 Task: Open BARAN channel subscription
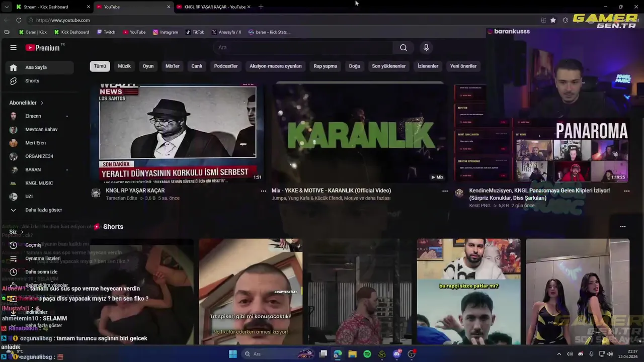pos(38,169)
